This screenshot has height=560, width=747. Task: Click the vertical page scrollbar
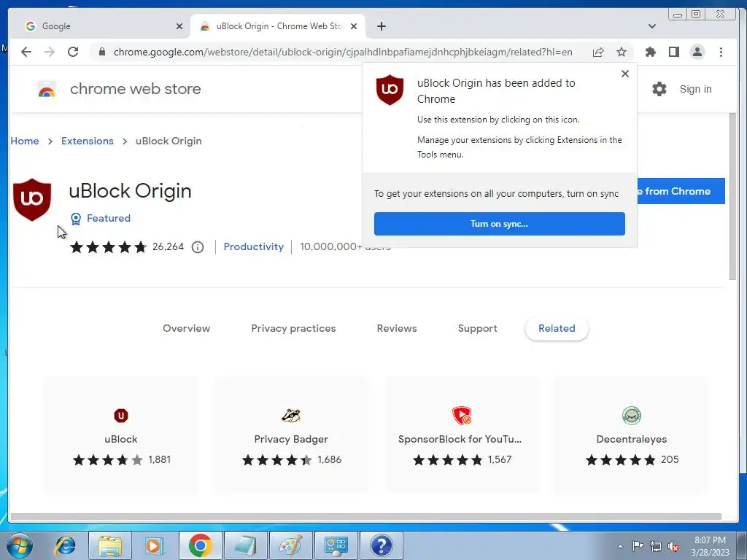pyautogui.click(x=732, y=196)
